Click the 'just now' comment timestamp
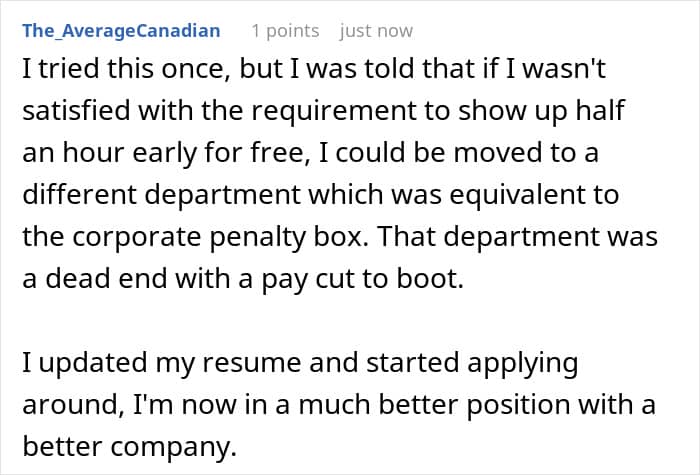 coord(376,31)
